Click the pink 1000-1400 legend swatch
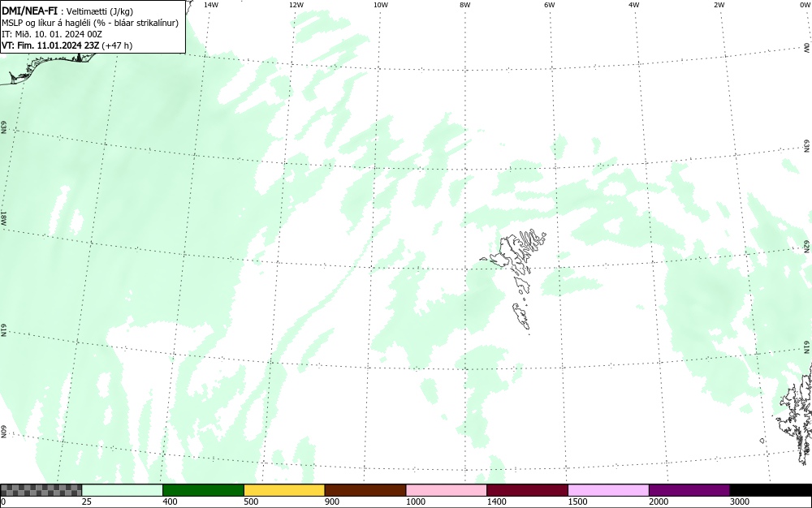Viewport: 812px width, 508px height. [447, 490]
